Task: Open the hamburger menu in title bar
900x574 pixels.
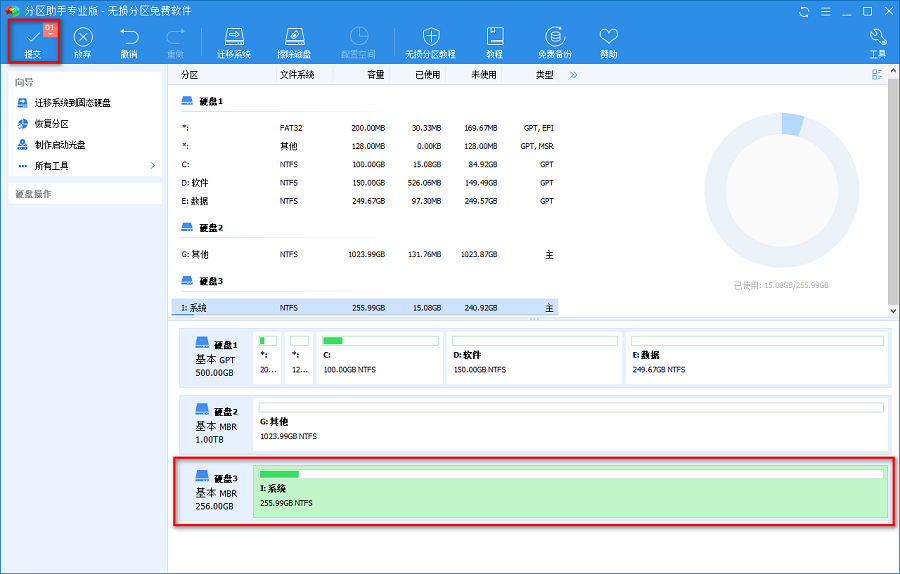Action: point(825,11)
